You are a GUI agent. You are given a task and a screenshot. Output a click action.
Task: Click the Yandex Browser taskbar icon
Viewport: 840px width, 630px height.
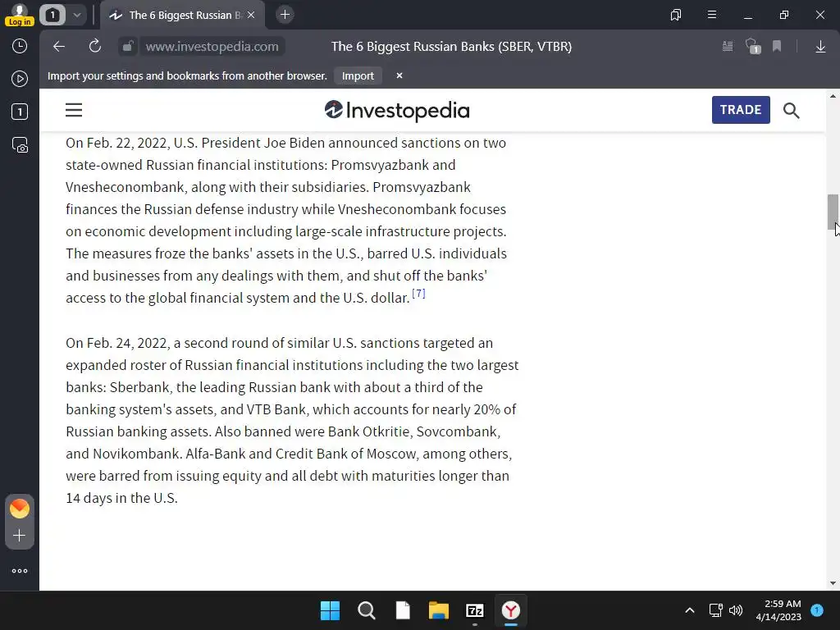[x=511, y=610]
